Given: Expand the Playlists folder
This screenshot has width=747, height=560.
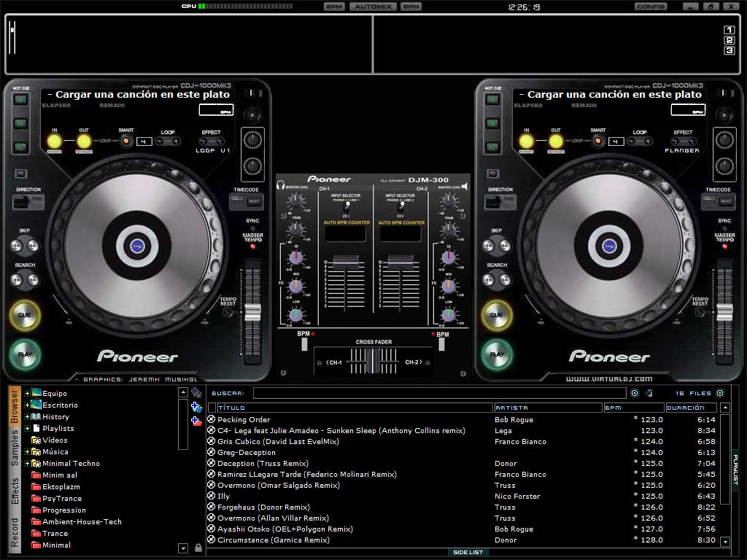Looking at the screenshot, I should [x=26, y=428].
